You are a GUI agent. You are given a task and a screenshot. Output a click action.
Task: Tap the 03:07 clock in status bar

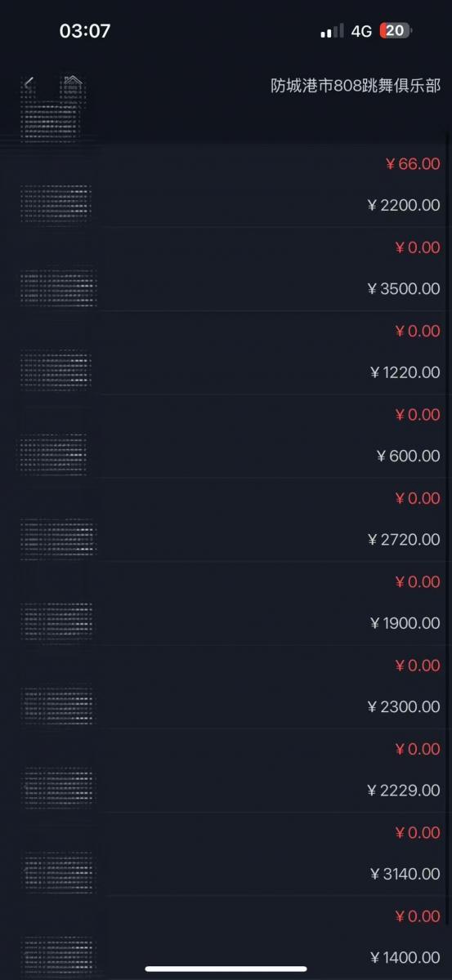pyautogui.click(x=85, y=31)
